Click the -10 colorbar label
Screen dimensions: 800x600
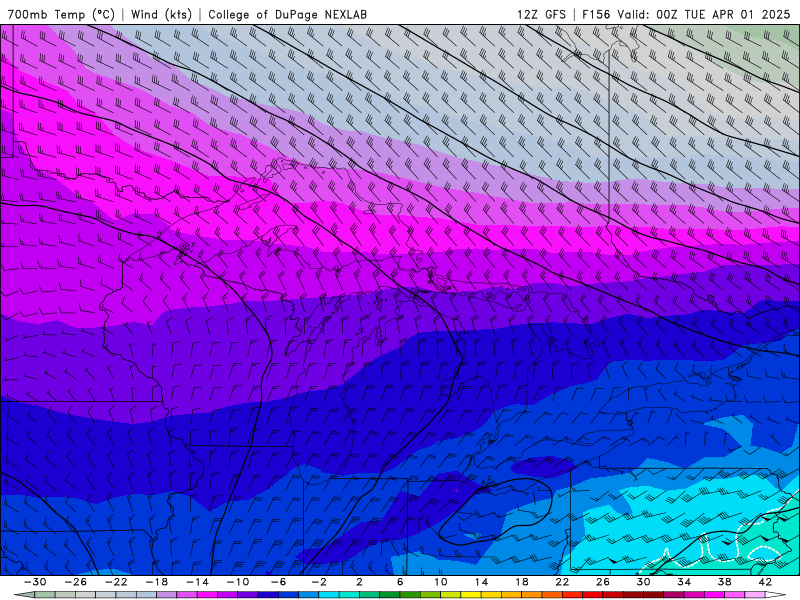pyautogui.click(x=238, y=582)
